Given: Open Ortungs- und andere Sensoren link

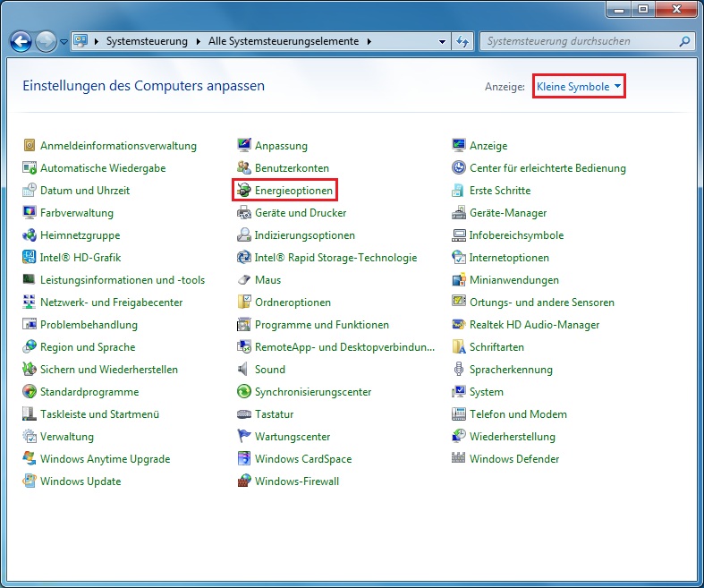Looking at the screenshot, I should [541, 303].
